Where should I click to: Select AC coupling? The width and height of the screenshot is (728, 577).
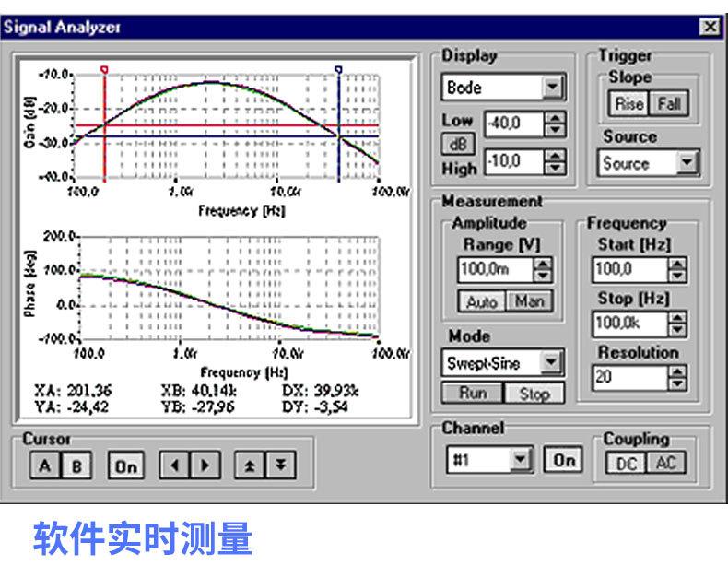click(x=665, y=463)
